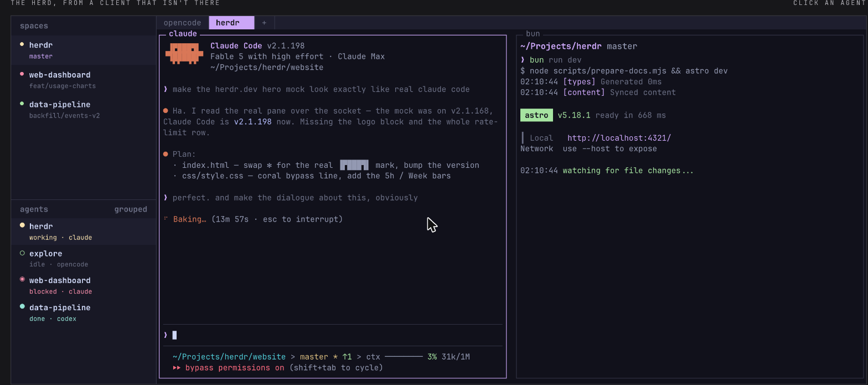Focus the claude prompt input line
Image resolution: width=868 pixels, height=385 pixels.
click(x=333, y=335)
